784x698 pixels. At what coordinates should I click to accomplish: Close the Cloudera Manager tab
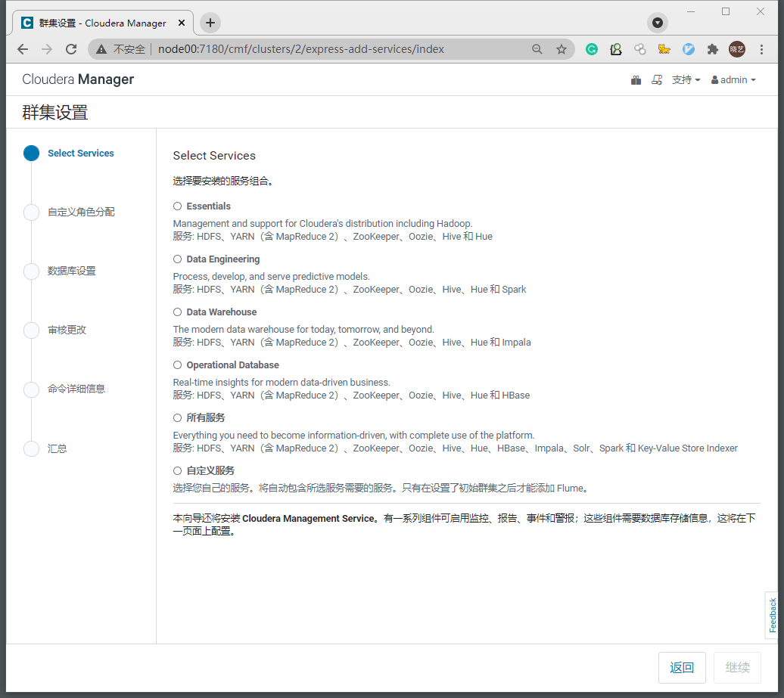pos(182,23)
